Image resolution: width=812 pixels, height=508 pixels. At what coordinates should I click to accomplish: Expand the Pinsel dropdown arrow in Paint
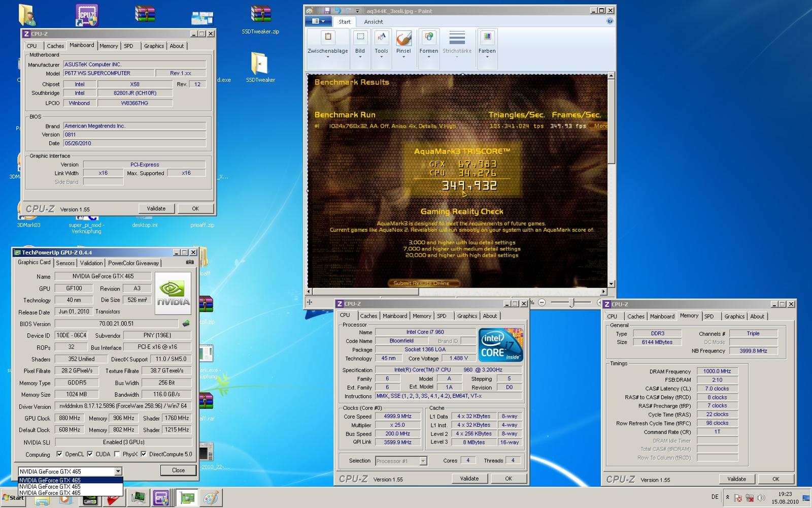pos(403,57)
